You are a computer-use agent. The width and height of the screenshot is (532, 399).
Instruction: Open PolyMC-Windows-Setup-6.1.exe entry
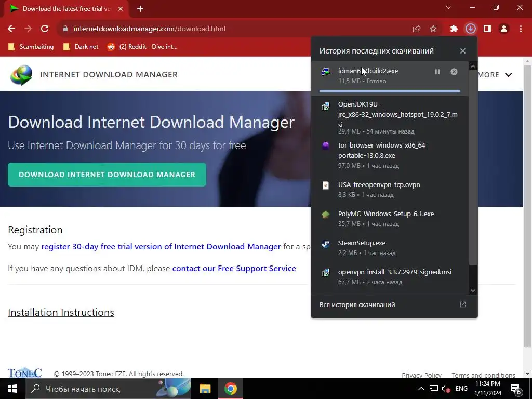tap(390, 219)
